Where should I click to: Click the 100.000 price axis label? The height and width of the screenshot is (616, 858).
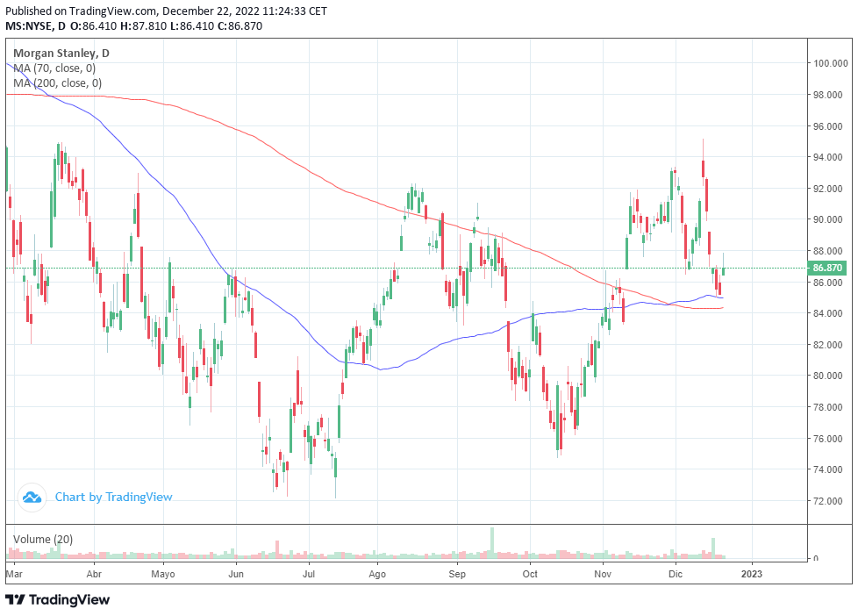click(x=830, y=63)
